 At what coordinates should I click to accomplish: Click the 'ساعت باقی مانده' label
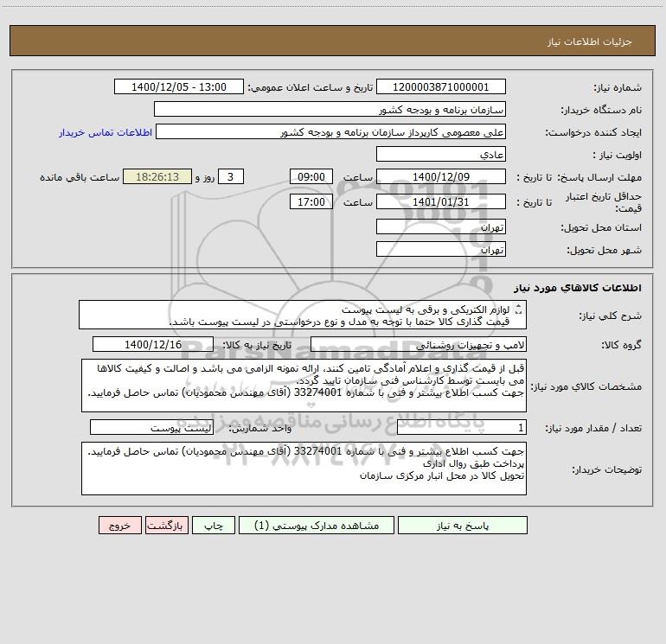pyautogui.click(x=80, y=177)
